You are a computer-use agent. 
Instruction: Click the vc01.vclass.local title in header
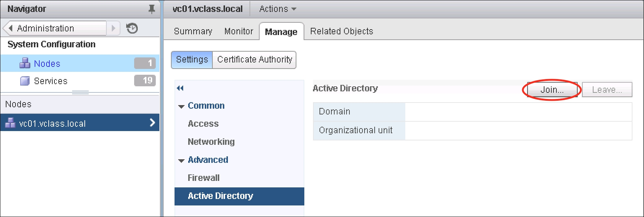click(208, 9)
